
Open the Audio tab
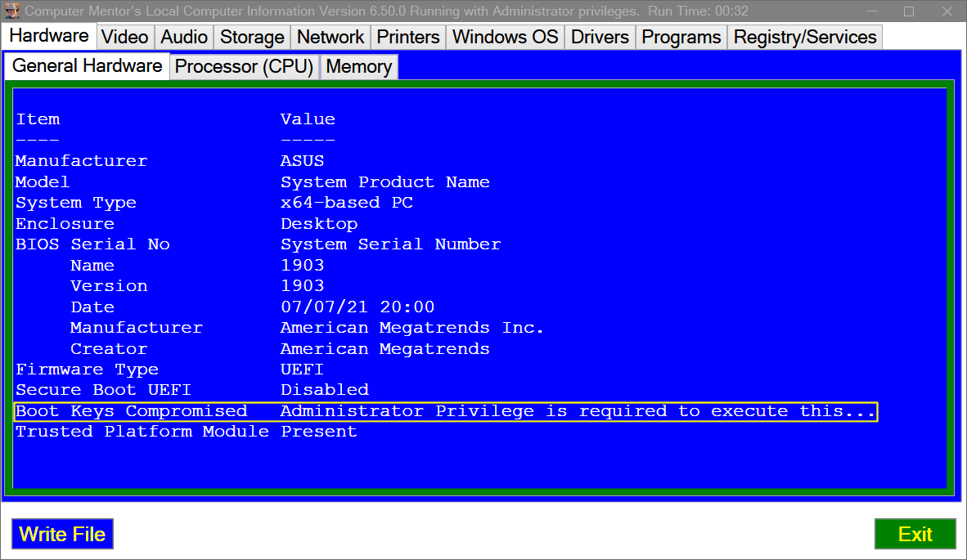pos(184,38)
